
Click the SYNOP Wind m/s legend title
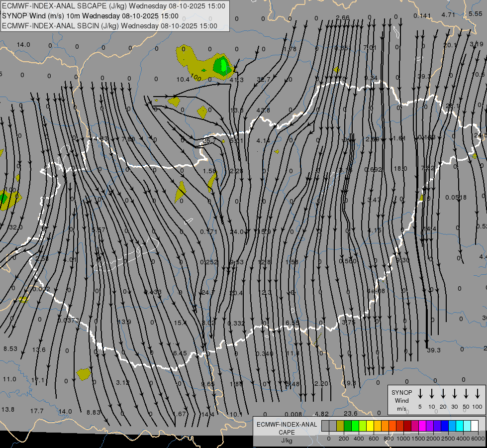(x=402, y=400)
